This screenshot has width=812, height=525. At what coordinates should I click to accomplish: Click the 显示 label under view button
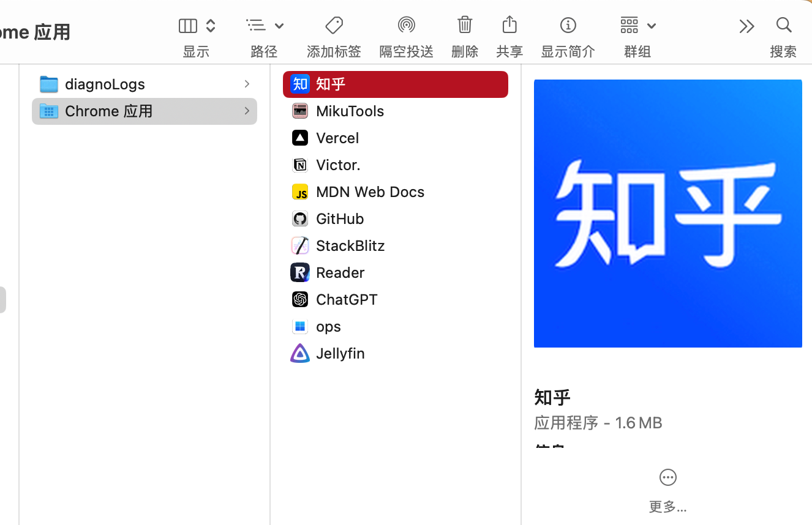coord(196,51)
